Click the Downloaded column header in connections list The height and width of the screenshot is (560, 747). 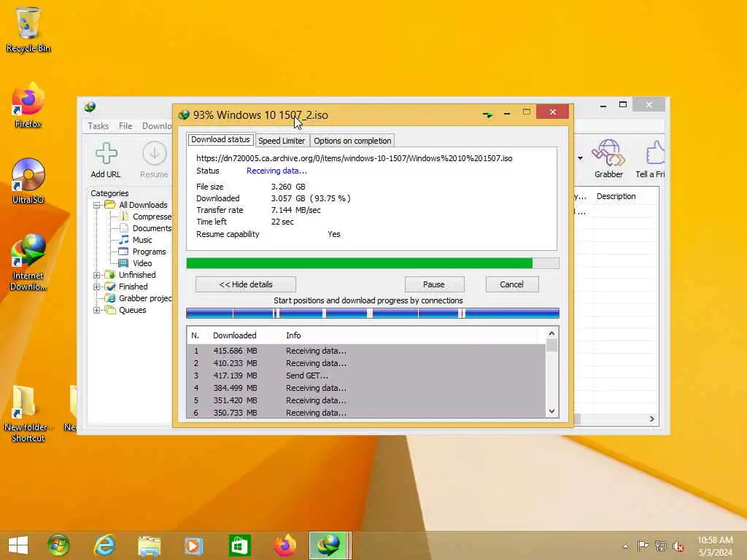pyautogui.click(x=234, y=335)
